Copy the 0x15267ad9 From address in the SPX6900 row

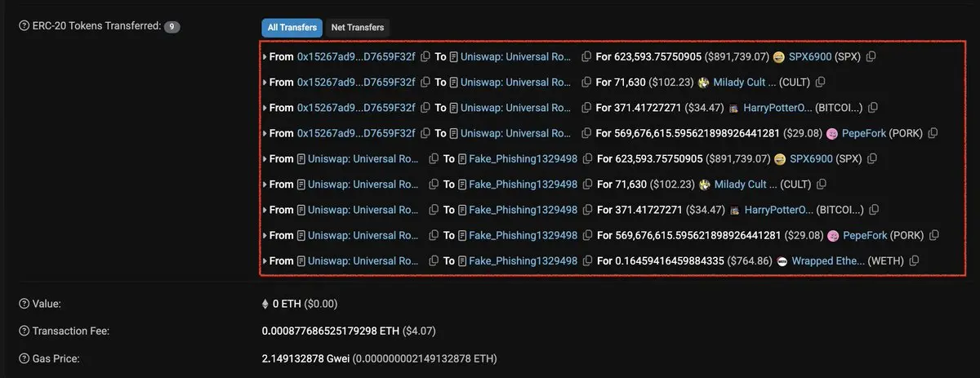click(x=425, y=57)
